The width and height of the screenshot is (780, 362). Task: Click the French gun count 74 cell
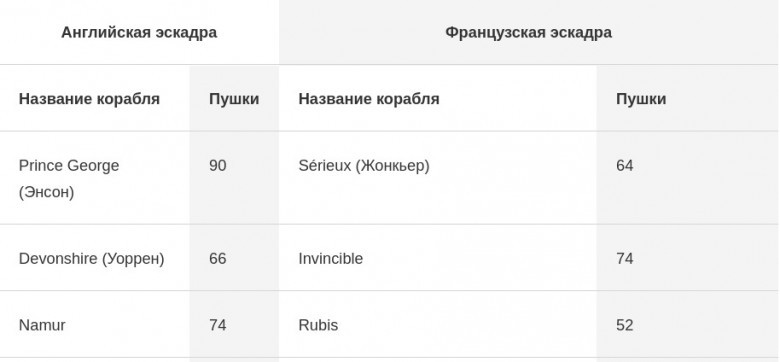(x=688, y=258)
